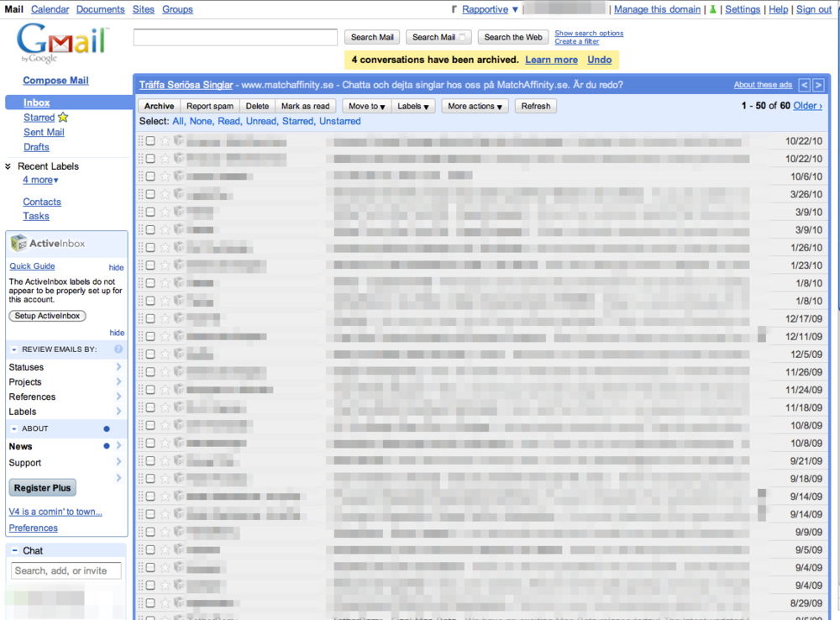The width and height of the screenshot is (840, 620).
Task: Expand Projects arrow in ActiveInbox
Action: (118, 381)
